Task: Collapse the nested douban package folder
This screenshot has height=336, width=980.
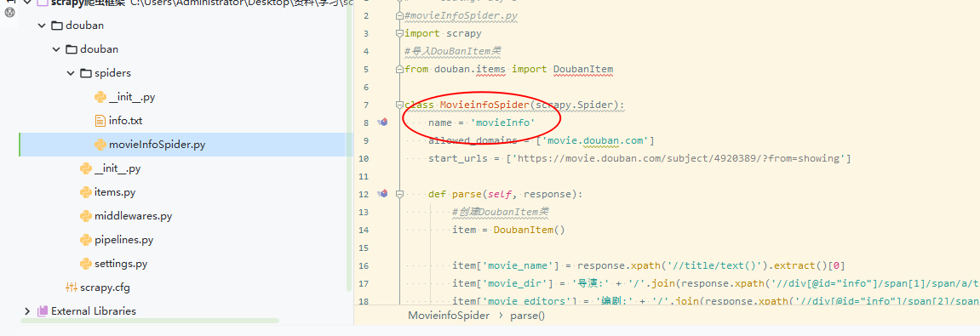Action: (56, 49)
